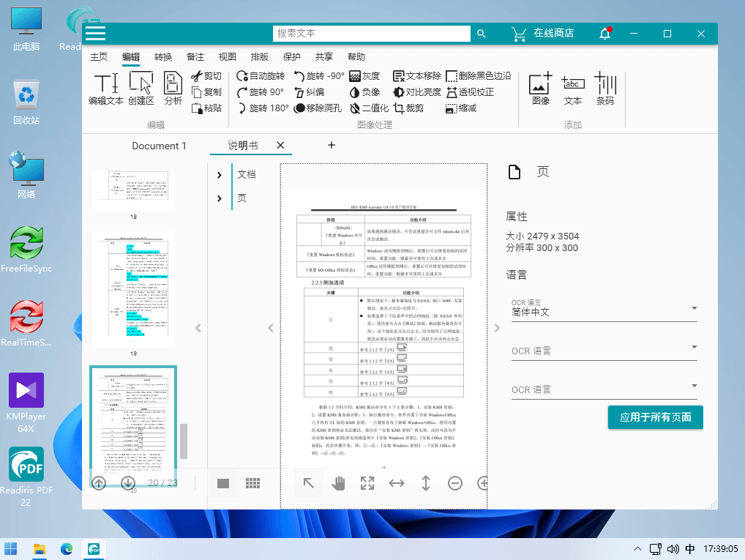
Task: Click Remove Punch Holes
Action: [318, 108]
